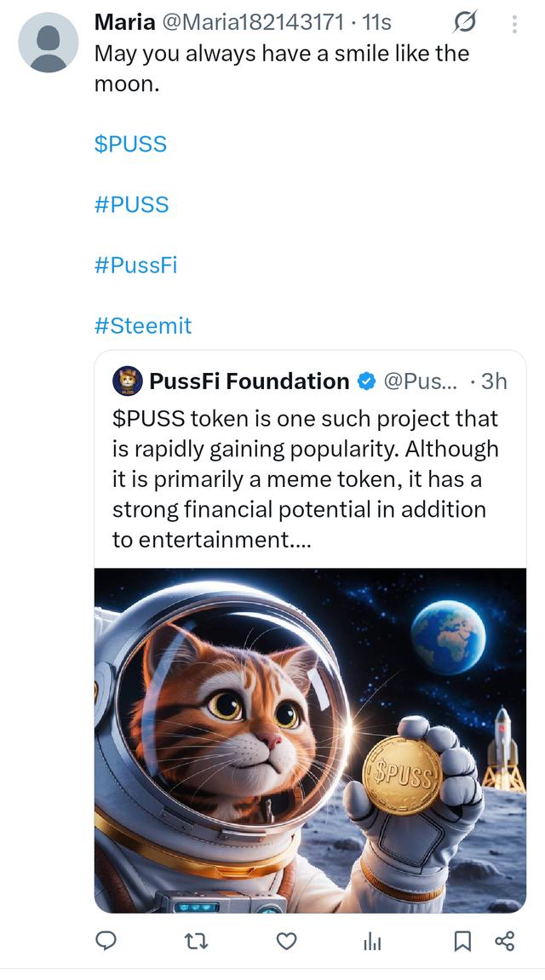Open PussFi Foundation's cat avatar
Image resolution: width=545 pixels, height=980 pixels.
point(128,381)
